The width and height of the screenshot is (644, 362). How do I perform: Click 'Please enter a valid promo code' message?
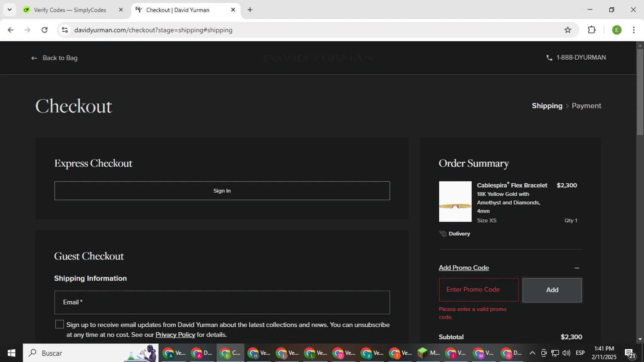[x=473, y=313]
